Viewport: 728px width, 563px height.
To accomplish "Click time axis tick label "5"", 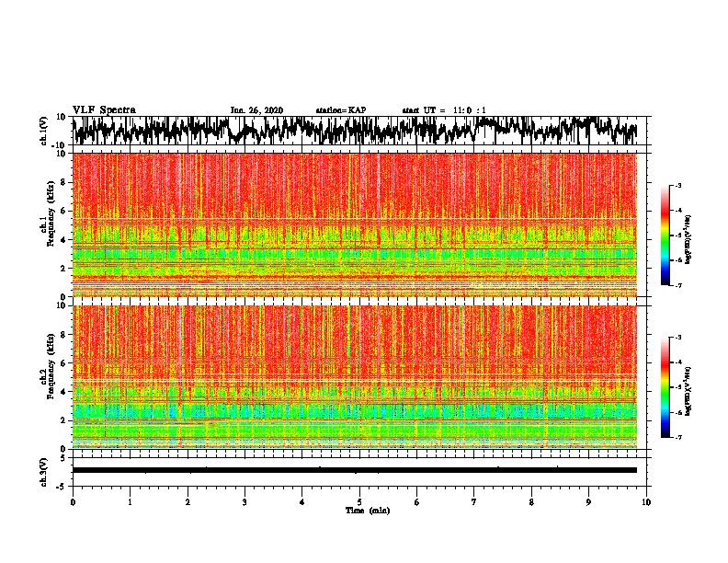I will (359, 502).
